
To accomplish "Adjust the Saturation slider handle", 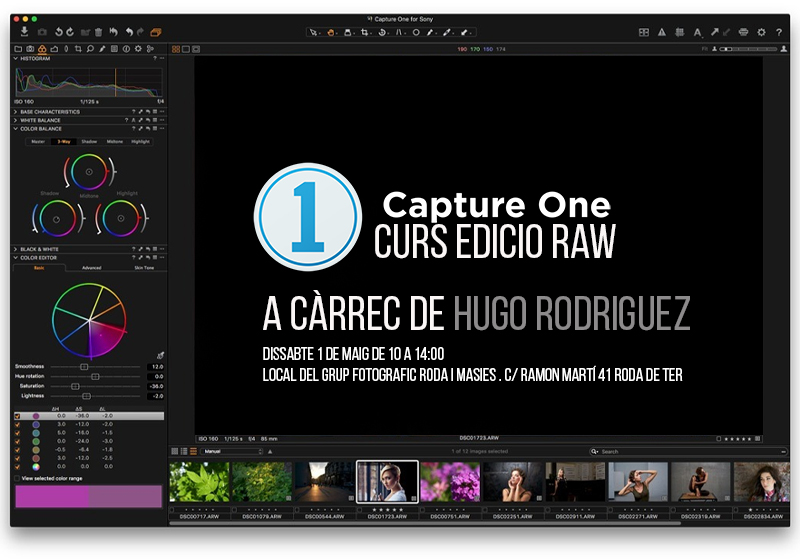I will pos(76,386).
